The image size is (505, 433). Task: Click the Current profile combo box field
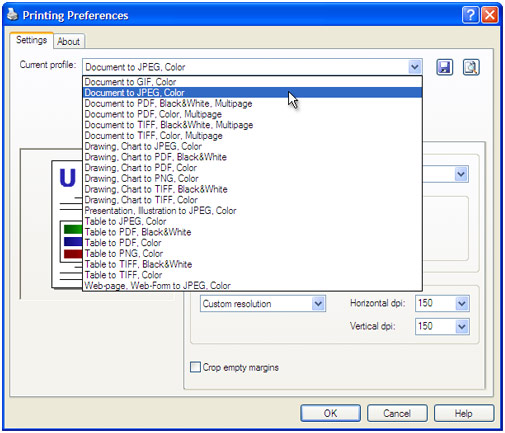tap(252, 67)
